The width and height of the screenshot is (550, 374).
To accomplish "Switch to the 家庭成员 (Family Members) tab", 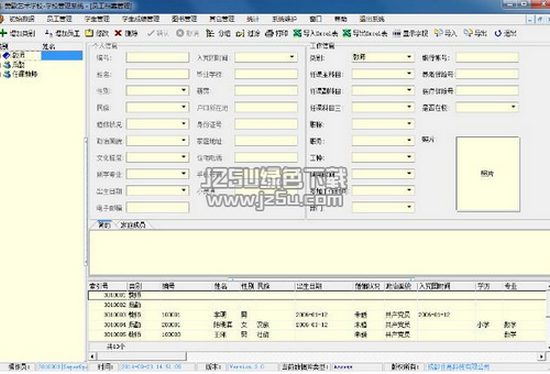I will 133,225.
